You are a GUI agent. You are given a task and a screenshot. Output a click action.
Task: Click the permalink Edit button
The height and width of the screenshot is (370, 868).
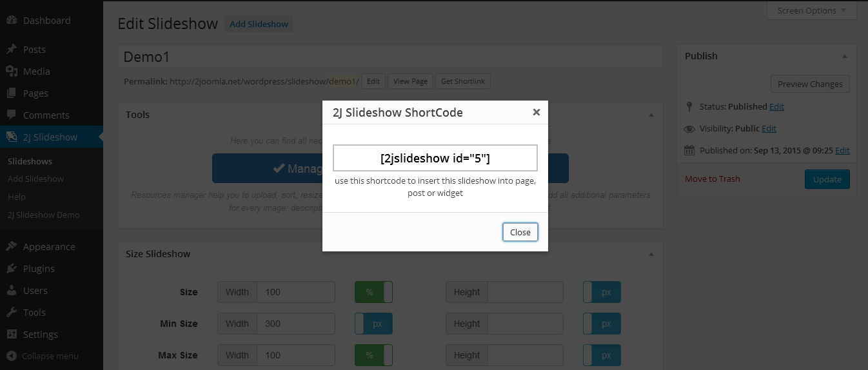[x=373, y=81]
